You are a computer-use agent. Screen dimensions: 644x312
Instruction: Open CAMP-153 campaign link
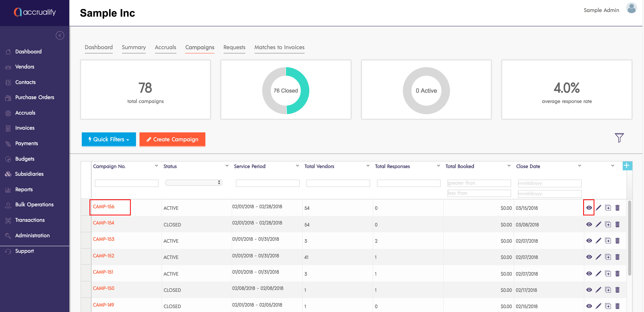(103, 239)
